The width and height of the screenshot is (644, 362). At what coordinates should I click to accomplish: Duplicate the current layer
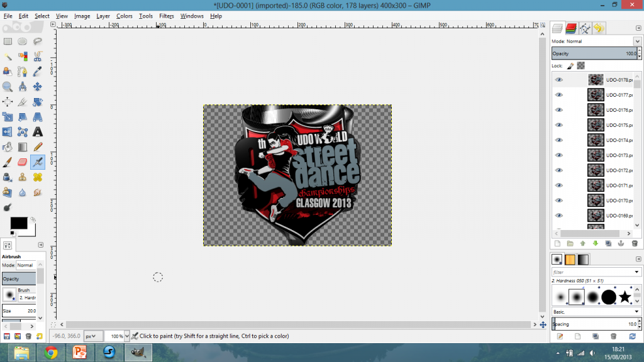pyautogui.click(x=608, y=244)
